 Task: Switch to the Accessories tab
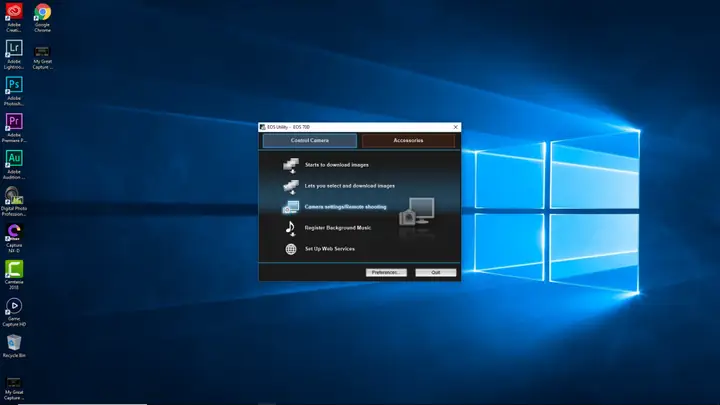(x=408, y=141)
